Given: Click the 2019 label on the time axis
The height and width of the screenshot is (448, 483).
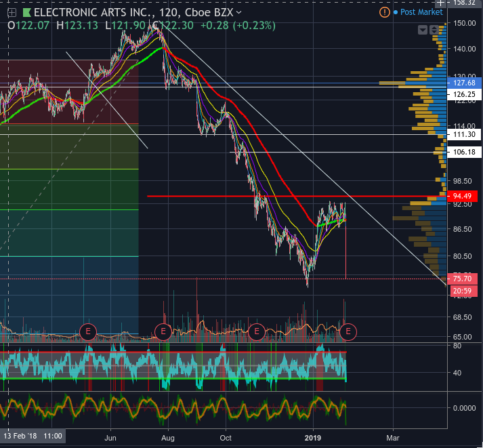Looking at the screenshot, I should pos(313,438).
